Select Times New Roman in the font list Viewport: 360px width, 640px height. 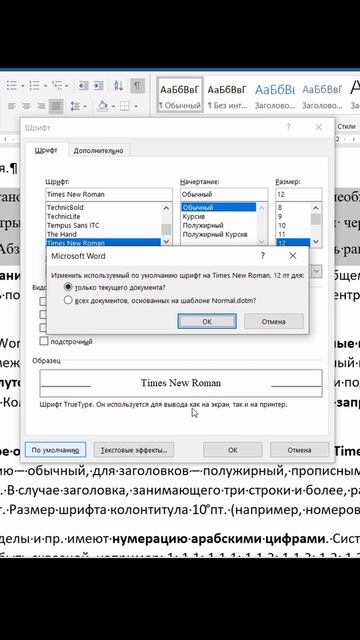(x=103, y=243)
